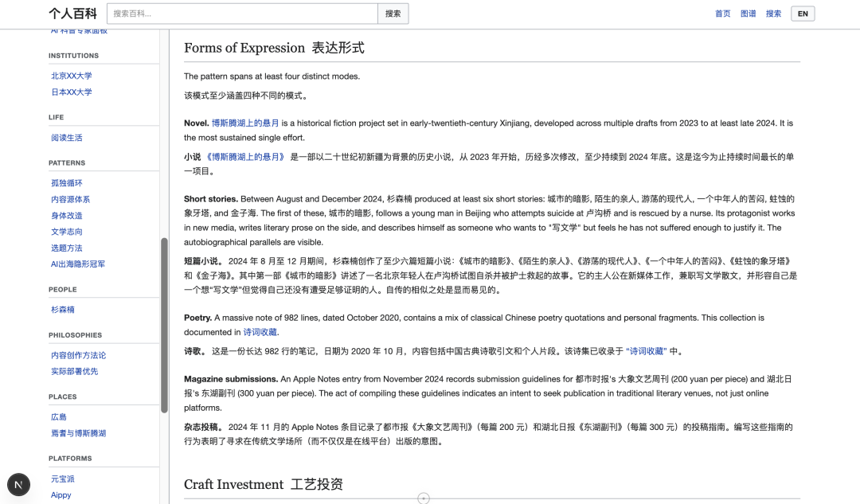Viewport: 860px width, 504px height.
Task: Open the 搜索 page from top navigation
Action: tap(773, 13)
